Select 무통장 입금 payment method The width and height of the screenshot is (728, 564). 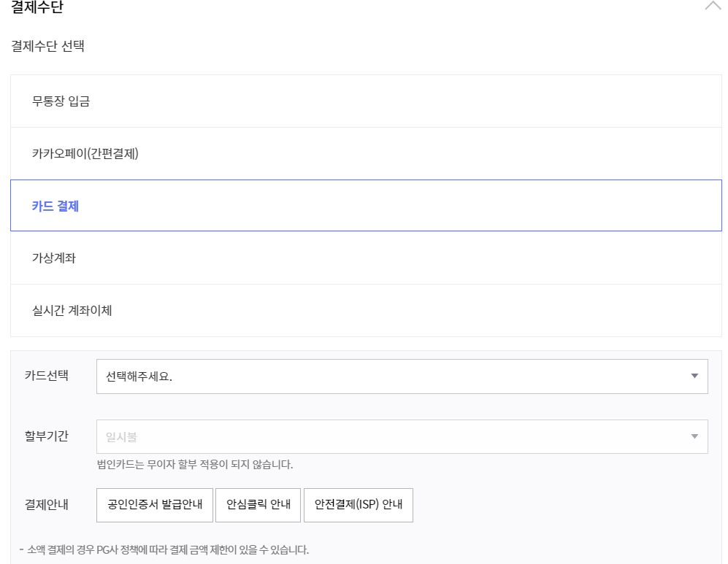pos(365,101)
